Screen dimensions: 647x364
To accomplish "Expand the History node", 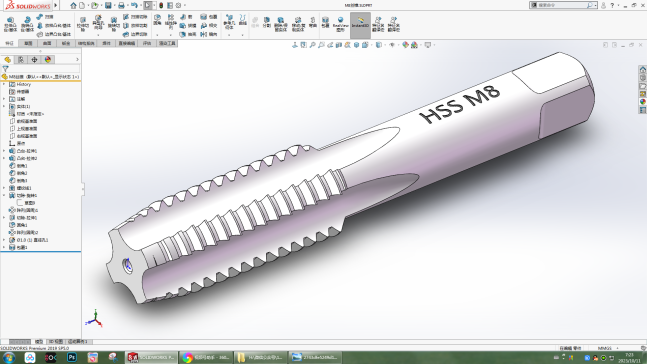I will pos(4,84).
